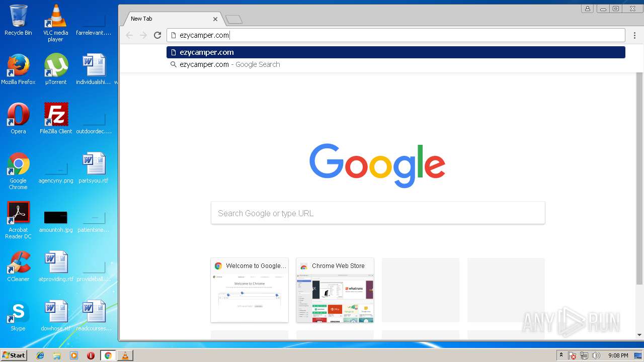The height and width of the screenshot is (362, 644).
Task: Open Windows Explorer from the taskbar
Action: pyautogui.click(x=57, y=355)
